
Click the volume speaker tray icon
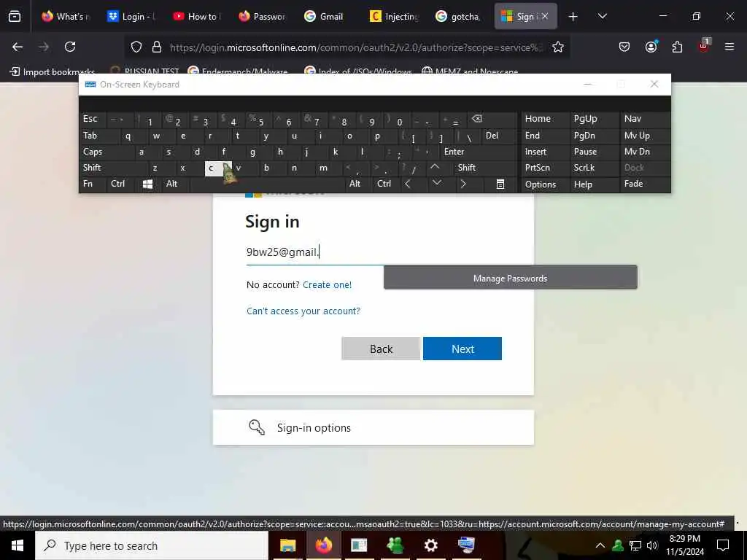click(x=651, y=545)
